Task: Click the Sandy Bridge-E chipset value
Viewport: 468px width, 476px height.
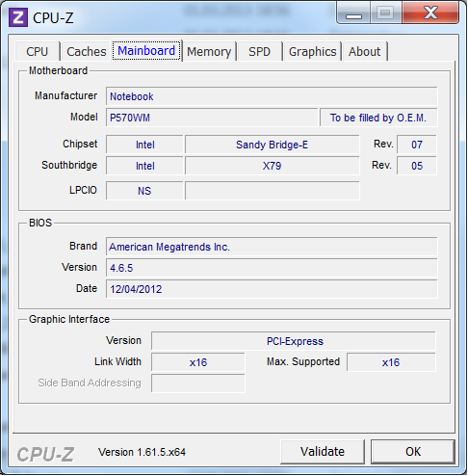Action: [x=273, y=145]
